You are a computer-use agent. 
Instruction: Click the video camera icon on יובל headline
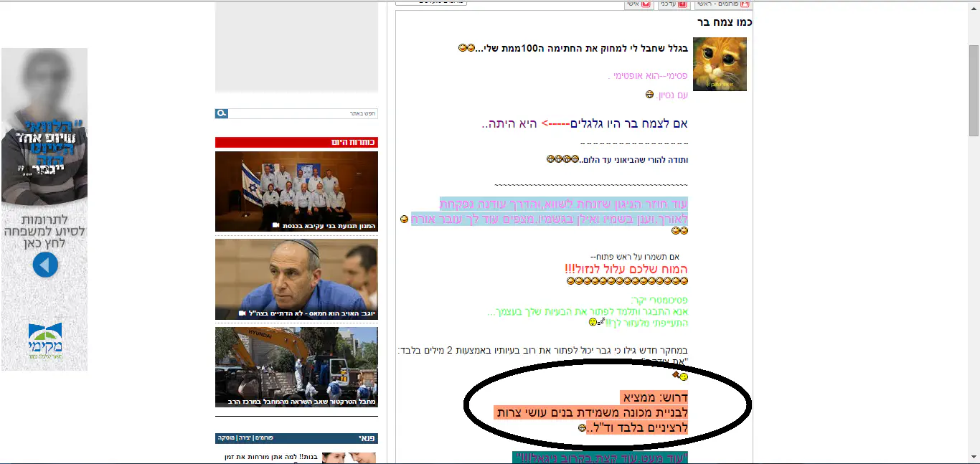(242, 313)
